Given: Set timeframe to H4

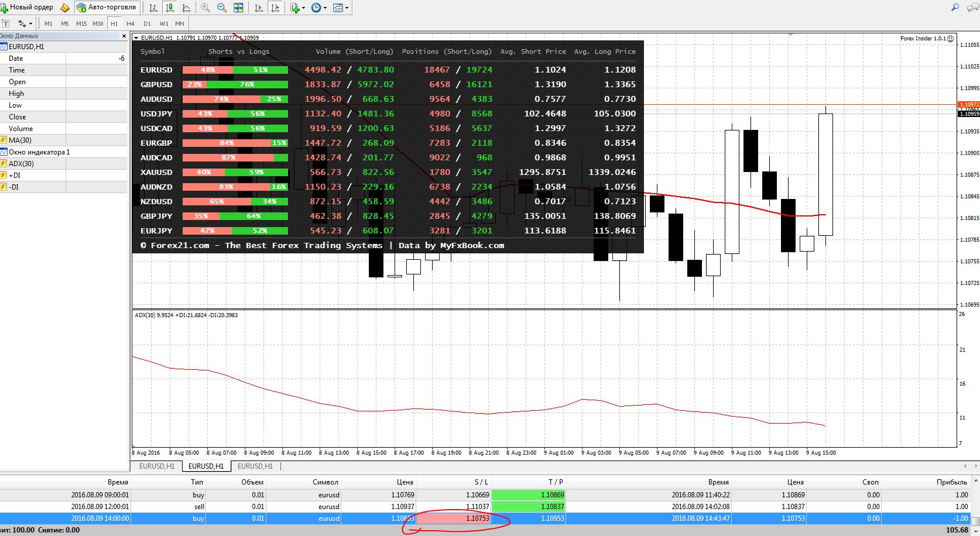Looking at the screenshot, I should tap(131, 23).
